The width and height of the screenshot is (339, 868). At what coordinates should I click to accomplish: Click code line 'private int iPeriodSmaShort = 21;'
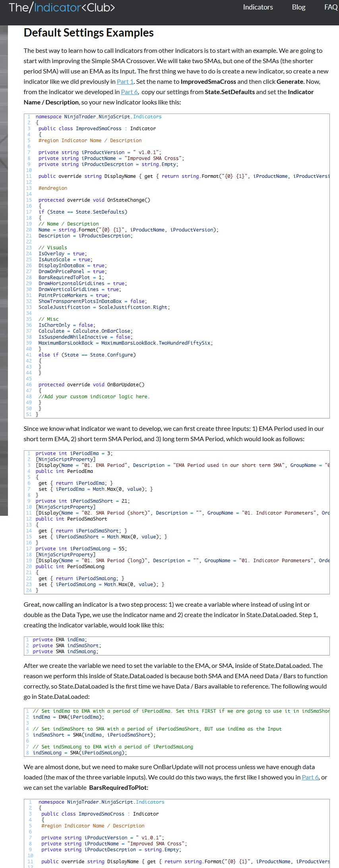(83, 501)
